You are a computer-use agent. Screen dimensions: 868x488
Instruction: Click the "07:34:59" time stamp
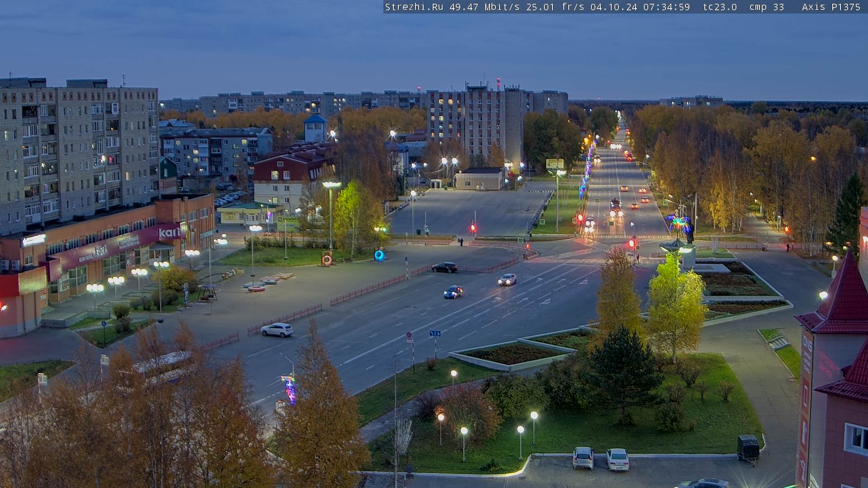click(666, 7)
